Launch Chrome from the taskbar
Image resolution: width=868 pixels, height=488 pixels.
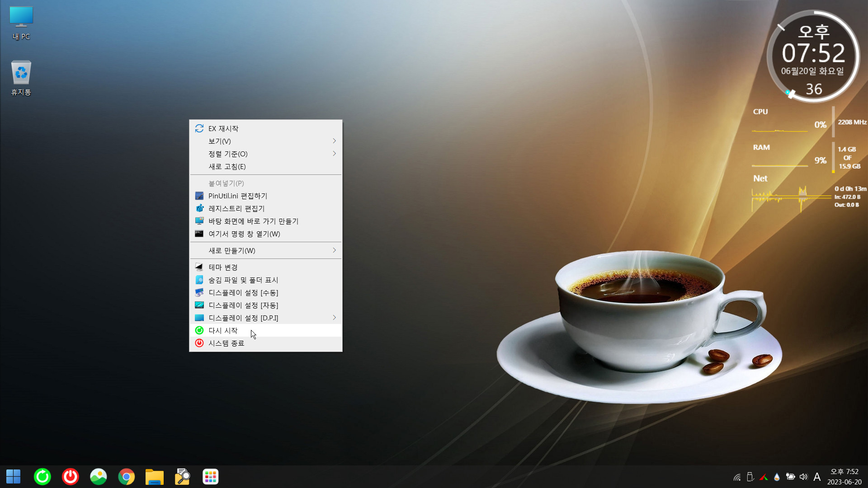click(x=127, y=477)
